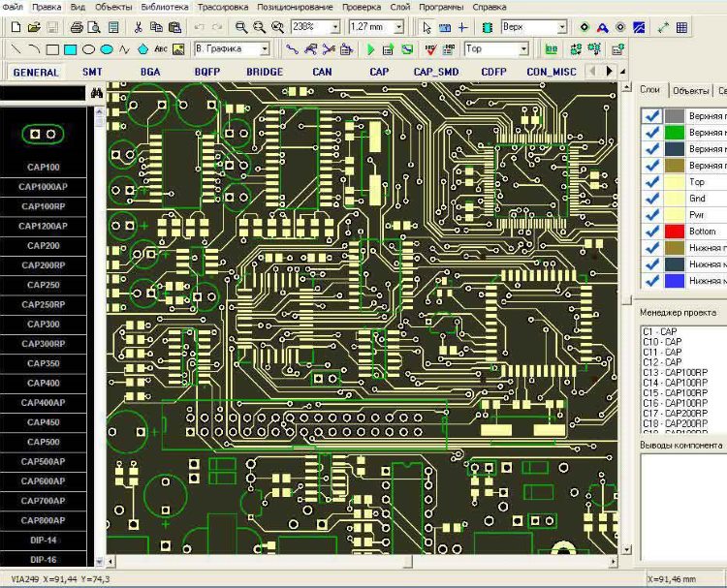Toggle the Gnd layer checkbox
Screen dimensions: 727x588
(652, 198)
